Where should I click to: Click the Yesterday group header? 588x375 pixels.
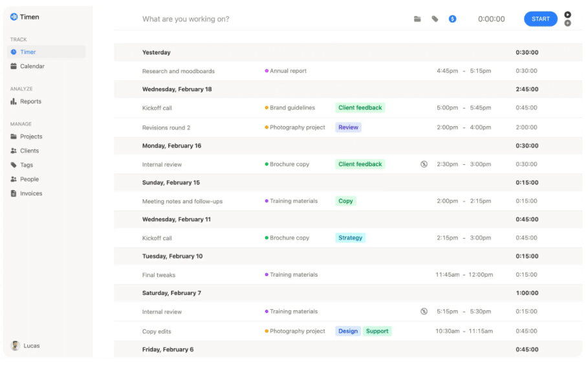point(348,52)
